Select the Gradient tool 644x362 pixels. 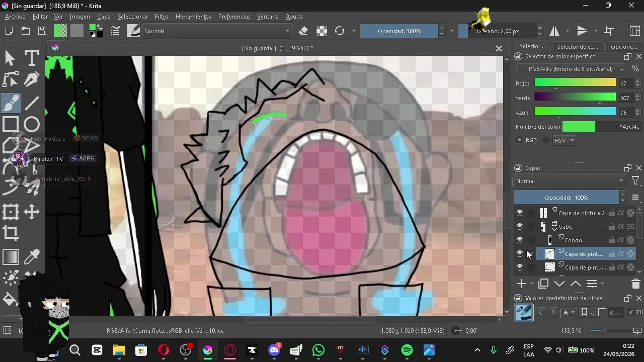point(10,257)
